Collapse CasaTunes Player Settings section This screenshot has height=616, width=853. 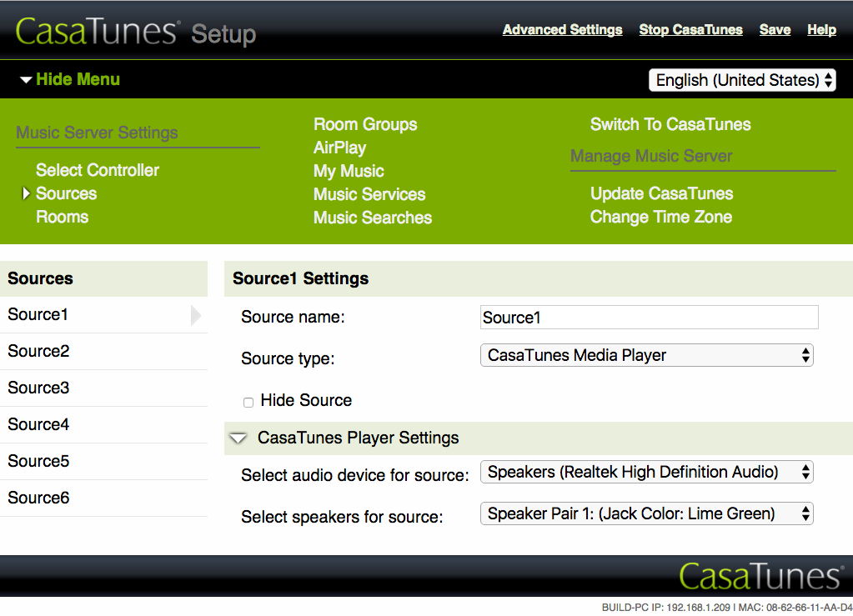click(x=239, y=438)
